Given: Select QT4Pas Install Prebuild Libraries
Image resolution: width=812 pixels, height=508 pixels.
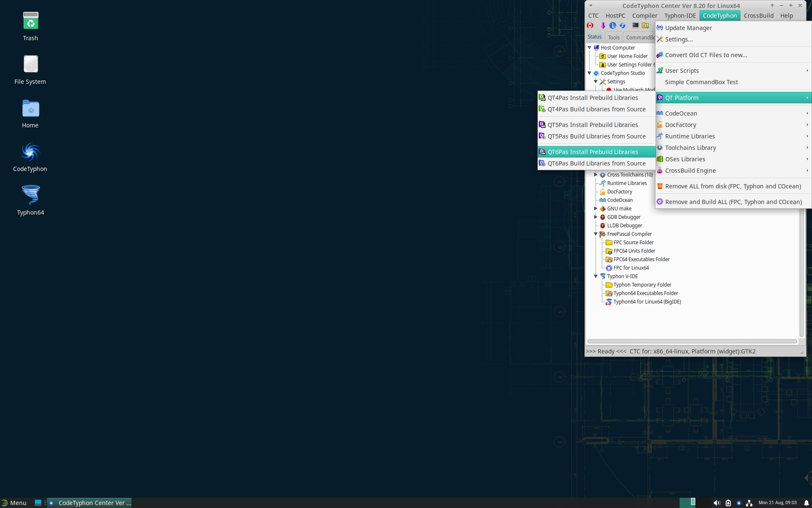Looking at the screenshot, I should (x=596, y=98).
